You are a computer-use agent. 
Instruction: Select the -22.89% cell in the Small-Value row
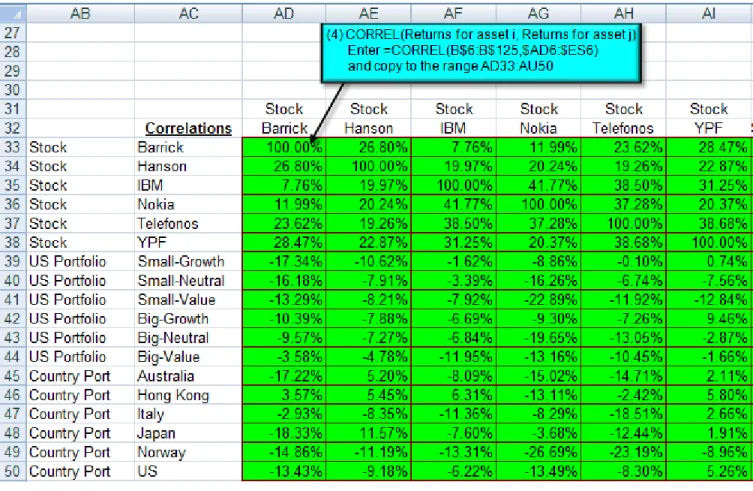538,300
